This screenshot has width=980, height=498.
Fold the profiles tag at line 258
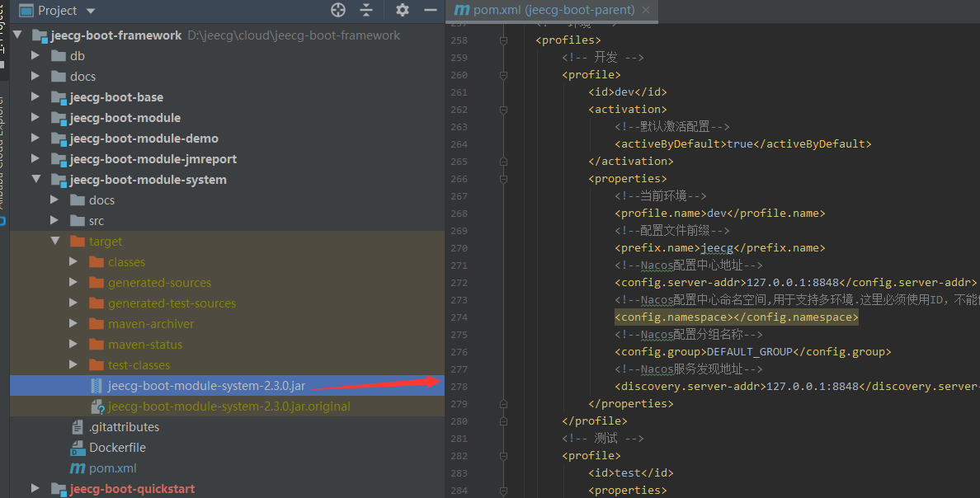pos(503,40)
